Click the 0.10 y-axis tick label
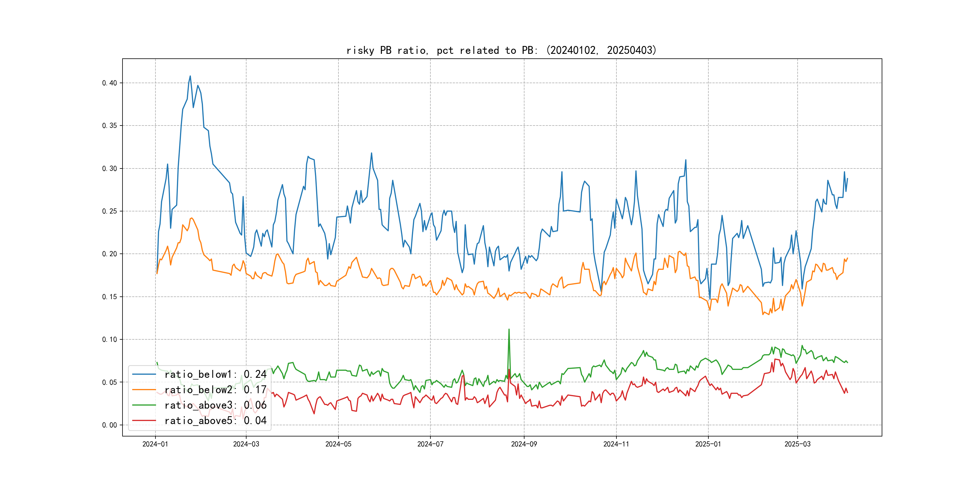The image size is (980, 490). (109, 339)
